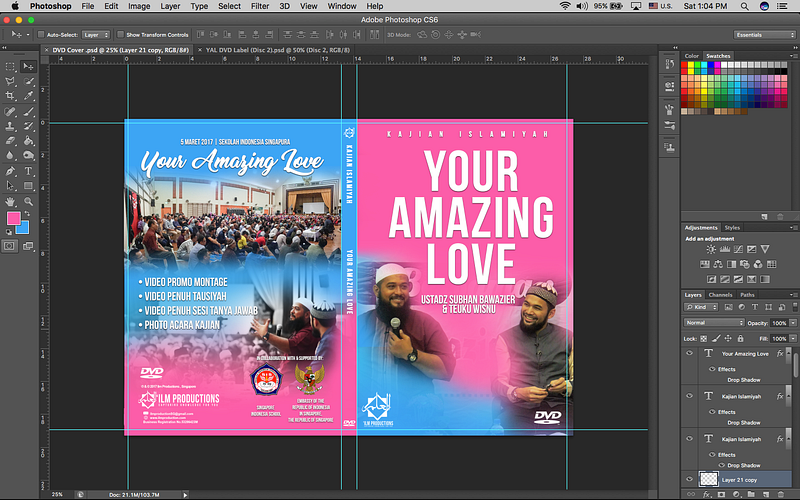
Task: Add a Brightness/Contrast adjustment
Action: pyautogui.click(x=711, y=249)
